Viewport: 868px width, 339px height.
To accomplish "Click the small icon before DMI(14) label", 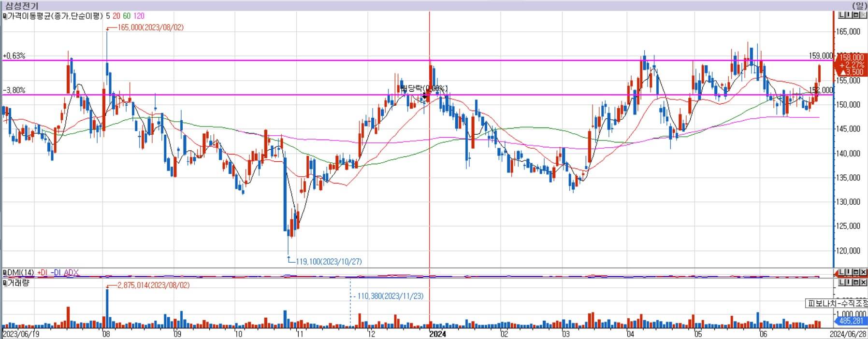I will click(x=5, y=273).
